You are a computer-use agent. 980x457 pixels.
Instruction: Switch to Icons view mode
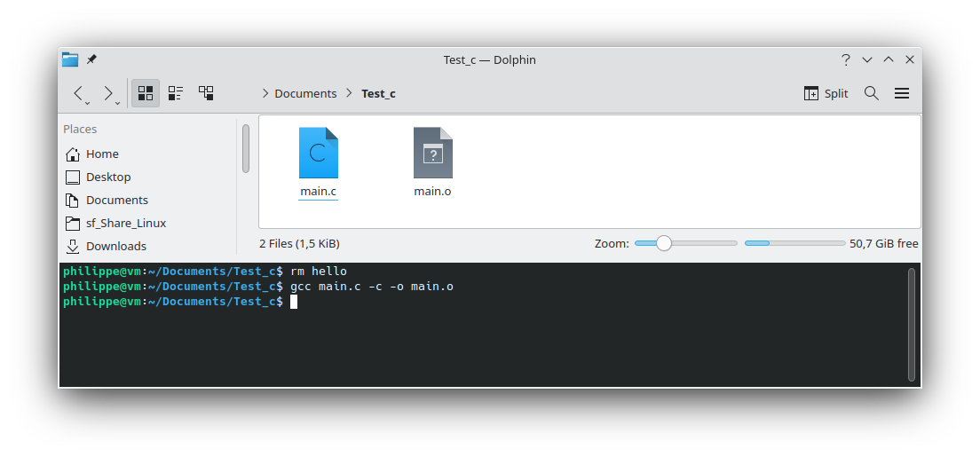point(146,93)
